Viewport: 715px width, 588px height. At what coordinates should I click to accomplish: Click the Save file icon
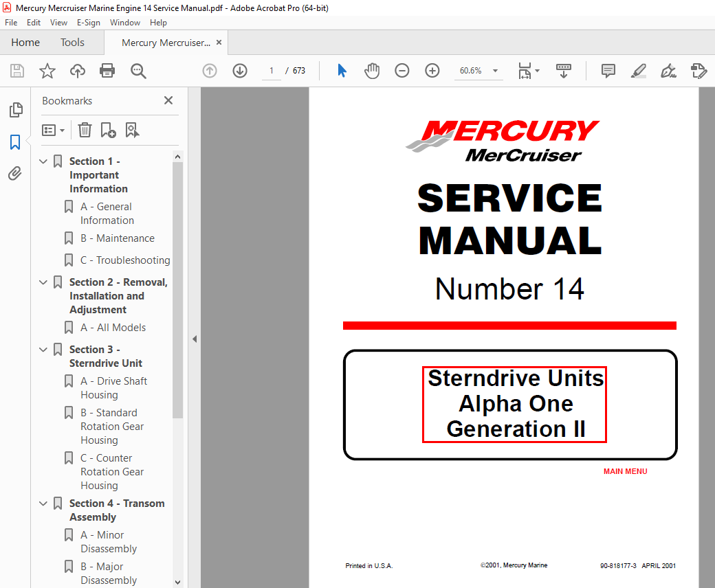17,71
